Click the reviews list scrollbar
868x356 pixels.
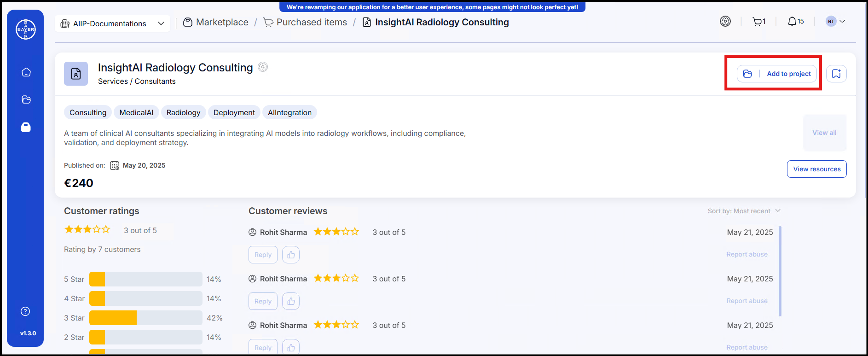[780, 271]
